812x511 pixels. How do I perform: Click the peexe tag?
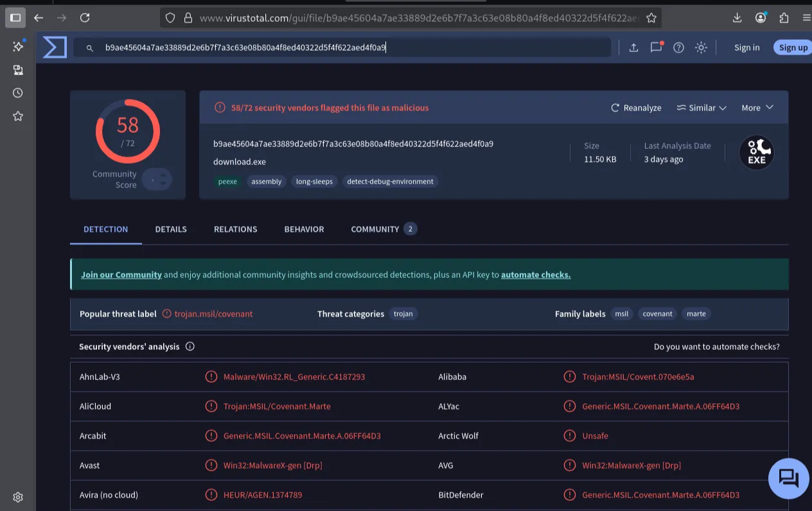coord(227,182)
